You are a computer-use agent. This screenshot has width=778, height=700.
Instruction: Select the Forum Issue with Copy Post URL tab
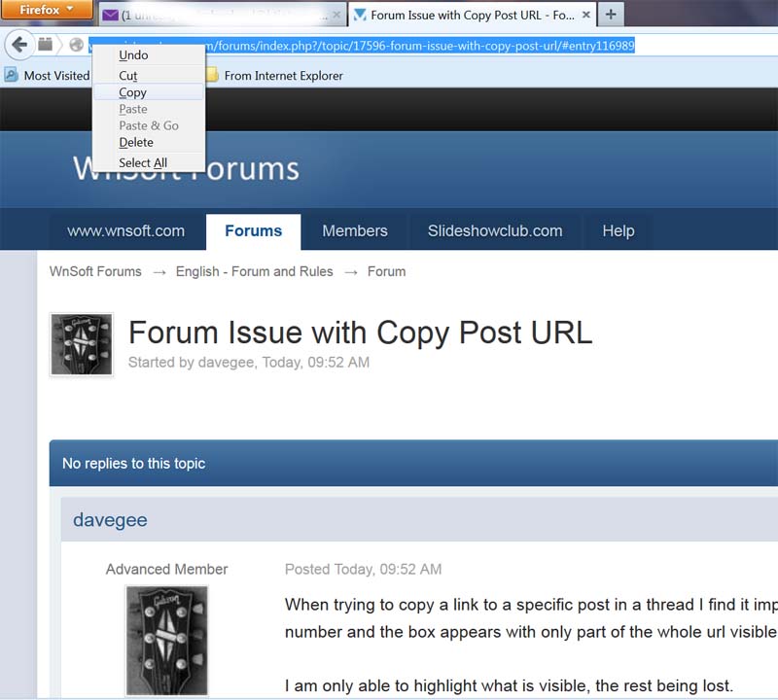[x=472, y=15]
